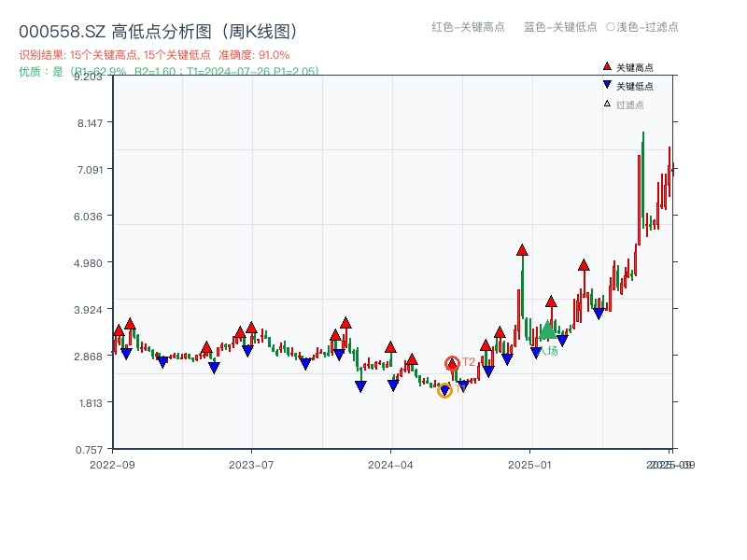Click the tallest green candlestick near 8.147
The height and width of the screenshot is (560, 747).
coord(643,179)
